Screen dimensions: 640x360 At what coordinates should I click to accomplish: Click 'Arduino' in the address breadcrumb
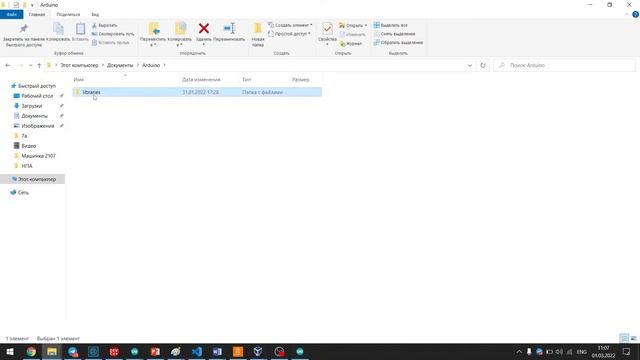151,65
